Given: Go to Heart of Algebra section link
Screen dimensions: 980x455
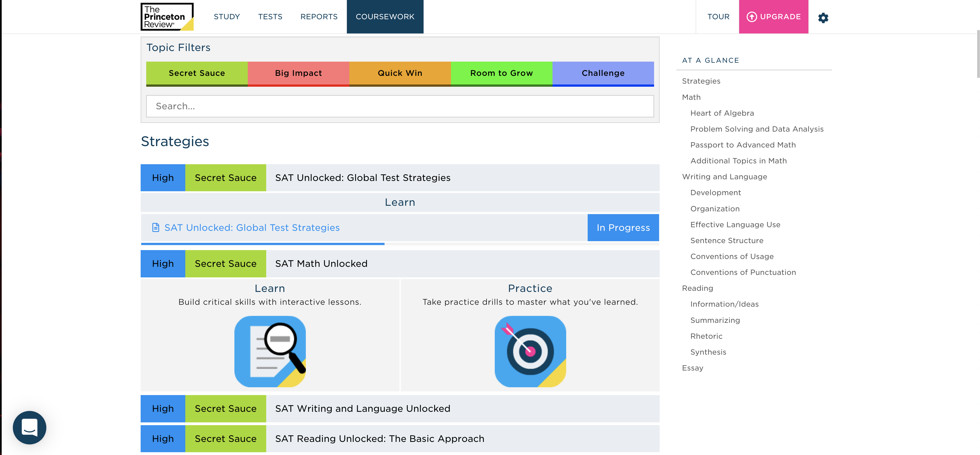Looking at the screenshot, I should [722, 113].
